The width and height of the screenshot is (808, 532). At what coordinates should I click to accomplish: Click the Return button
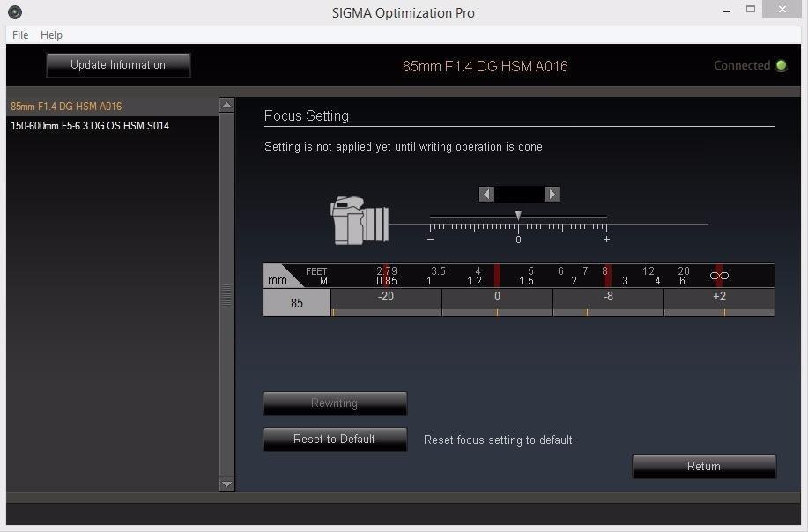(x=704, y=466)
